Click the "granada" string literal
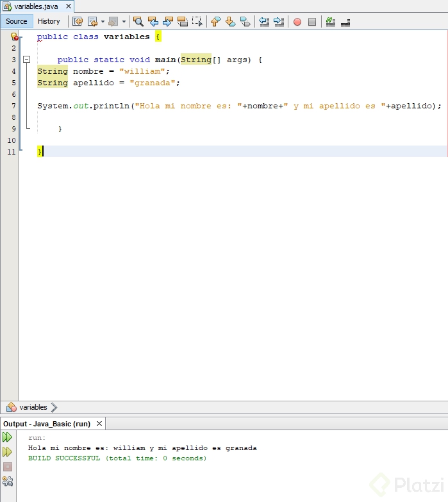The image size is (448, 502). [153, 83]
